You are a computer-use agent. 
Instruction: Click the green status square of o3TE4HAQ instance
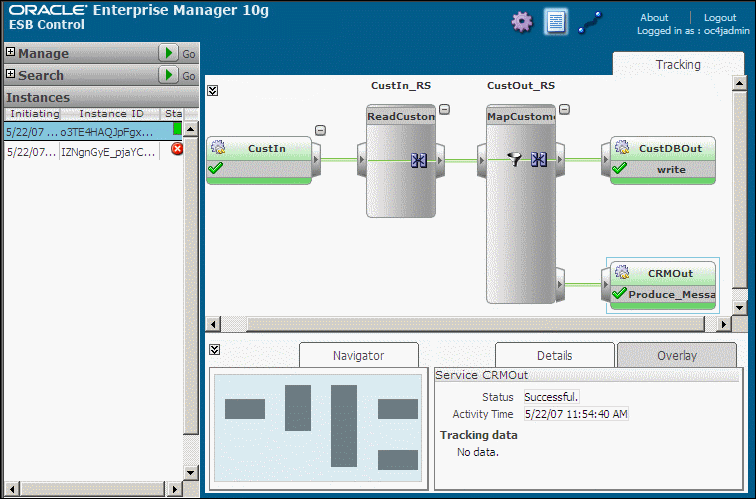pyautogui.click(x=177, y=129)
